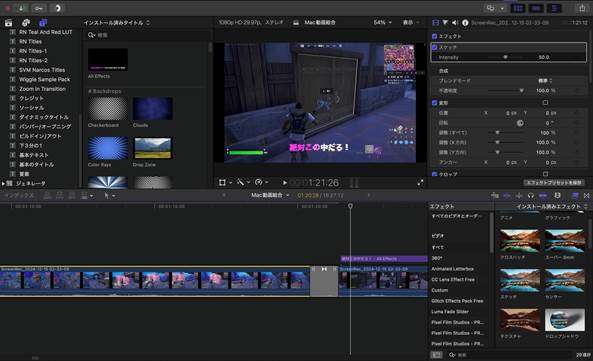Open the Photos and Audio sidebar icon

(26, 23)
